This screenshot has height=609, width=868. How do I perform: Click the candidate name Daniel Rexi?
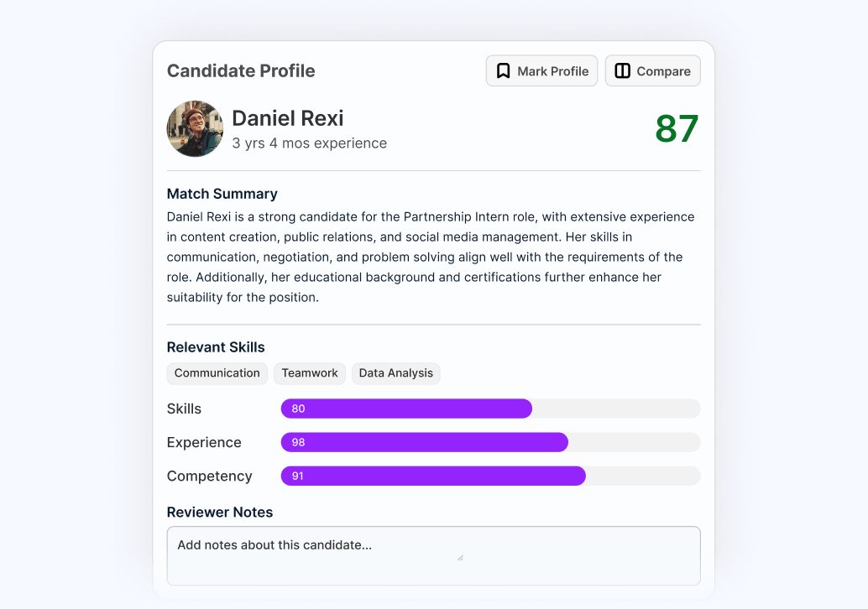tap(287, 118)
